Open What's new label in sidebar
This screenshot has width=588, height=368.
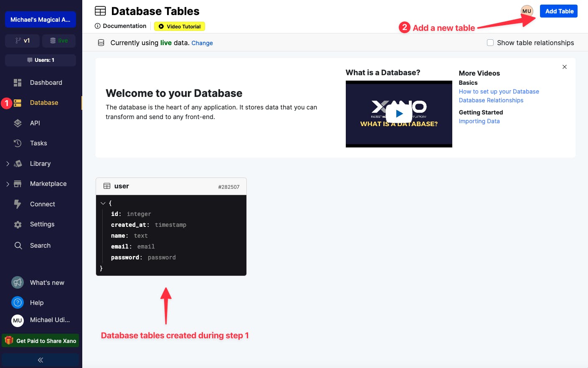[x=47, y=283]
